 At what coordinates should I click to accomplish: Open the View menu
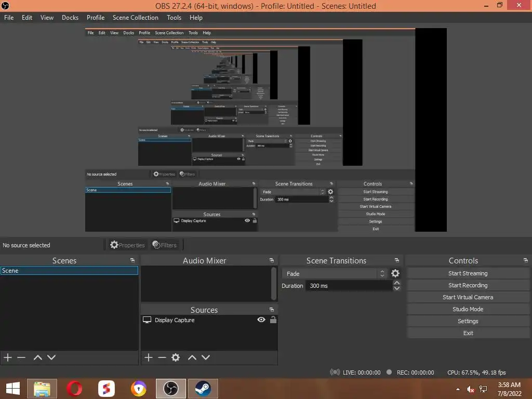[47, 18]
